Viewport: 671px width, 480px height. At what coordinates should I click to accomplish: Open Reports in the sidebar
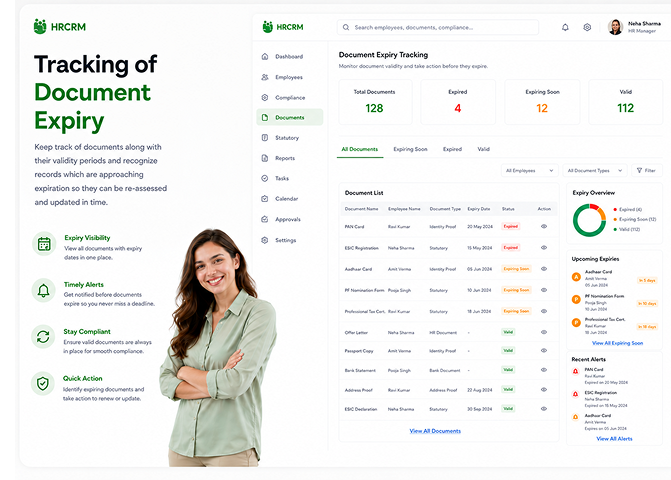point(290,158)
